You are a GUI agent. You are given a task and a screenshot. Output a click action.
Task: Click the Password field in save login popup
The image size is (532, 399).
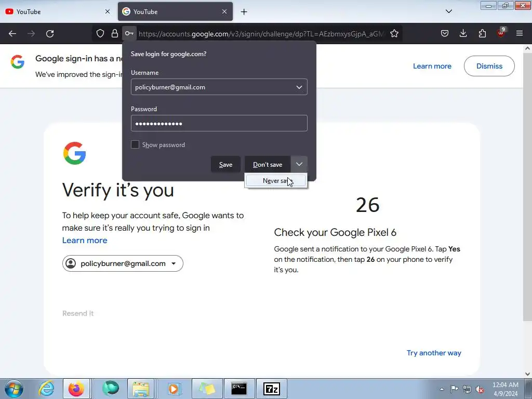pyautogui.click(x=219, y=124)
